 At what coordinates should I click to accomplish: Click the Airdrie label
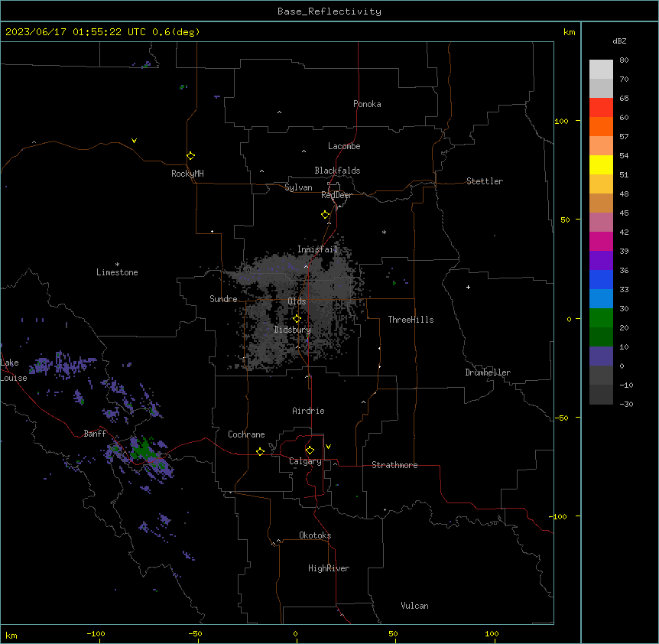[x=308, y=411]
